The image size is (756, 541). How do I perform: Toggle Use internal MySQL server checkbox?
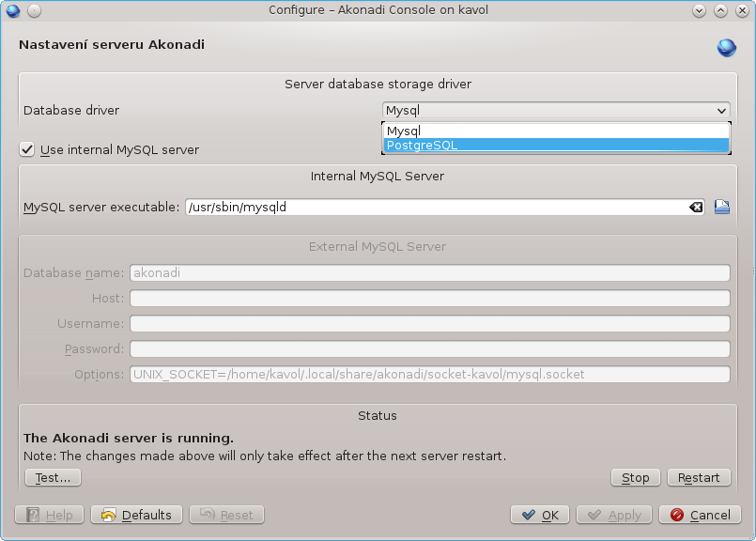point(27,149)
